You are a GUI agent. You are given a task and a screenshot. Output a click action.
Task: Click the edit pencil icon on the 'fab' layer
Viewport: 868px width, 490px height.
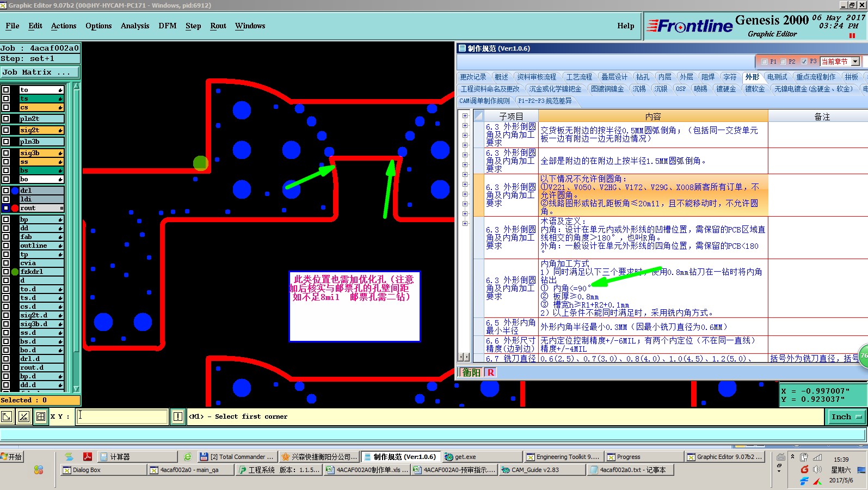point(60,237)
